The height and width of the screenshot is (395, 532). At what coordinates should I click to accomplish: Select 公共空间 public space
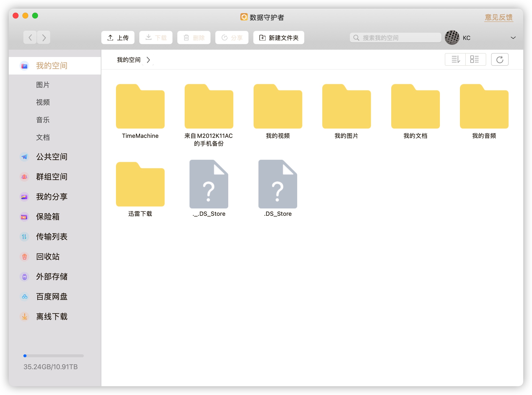51,157
